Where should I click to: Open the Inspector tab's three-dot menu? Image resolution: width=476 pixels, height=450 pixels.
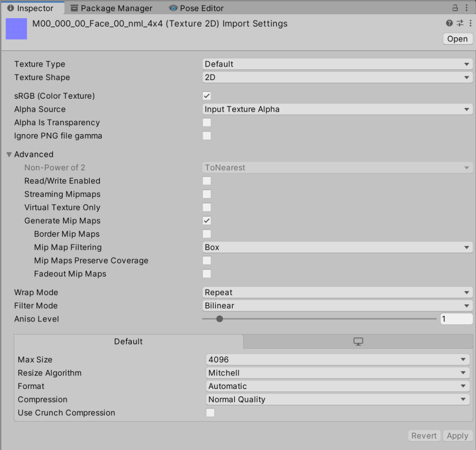click(467, 8)
